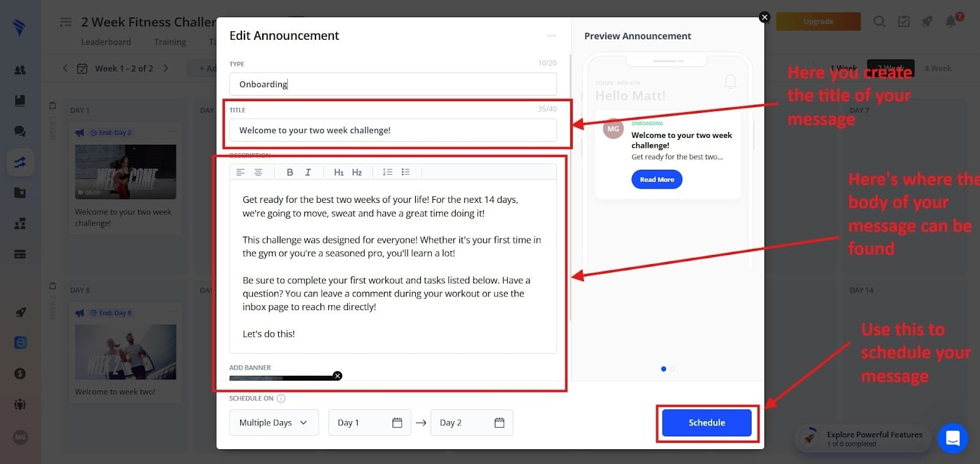Open the Messages sidebar icon
Image resolution: width=980 pixels, height=464 pixels.
20,131
